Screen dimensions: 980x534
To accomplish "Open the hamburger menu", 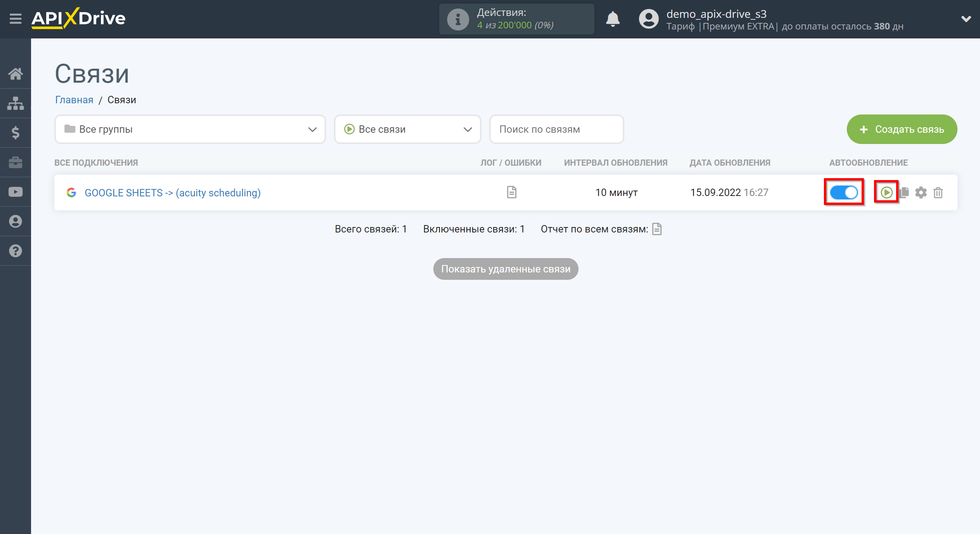I will pyautogui.click(x=16, y=19).
